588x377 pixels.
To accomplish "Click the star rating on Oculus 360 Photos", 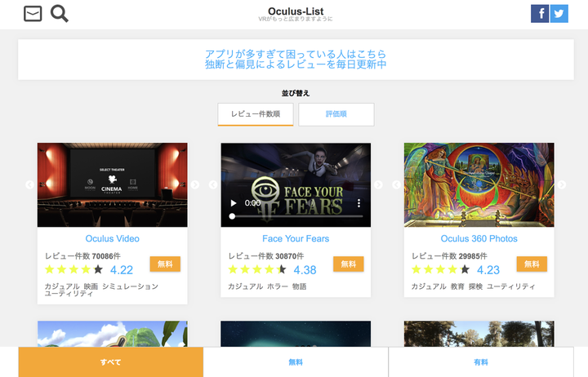I will pos(440,269).
